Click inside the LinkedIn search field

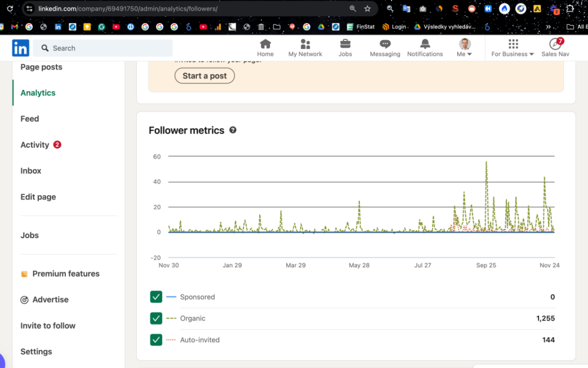pos(103,48)
